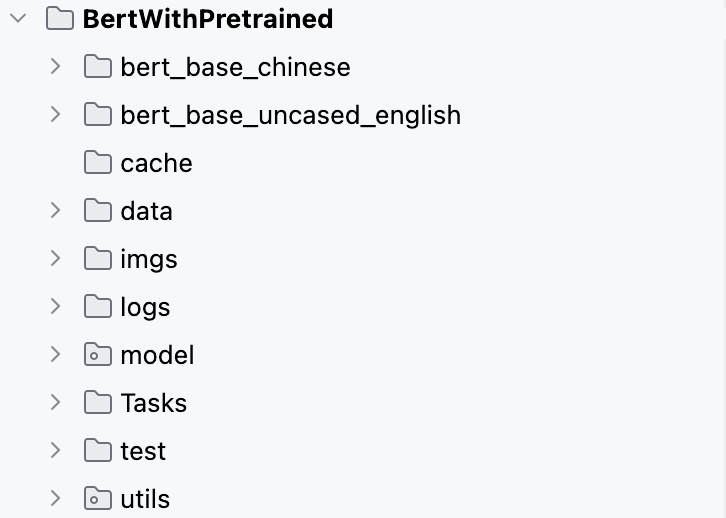The width and height of the screenshot is (726, 518).
Task: Click the BertWithPretrained folder icon
Action: tap(60, 19)
